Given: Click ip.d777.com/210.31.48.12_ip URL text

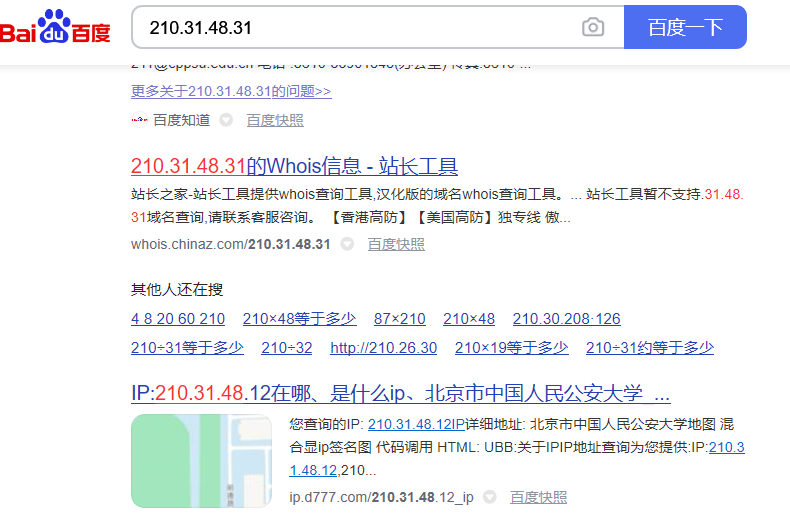Looking at the screenshot, I should (381, 497).
